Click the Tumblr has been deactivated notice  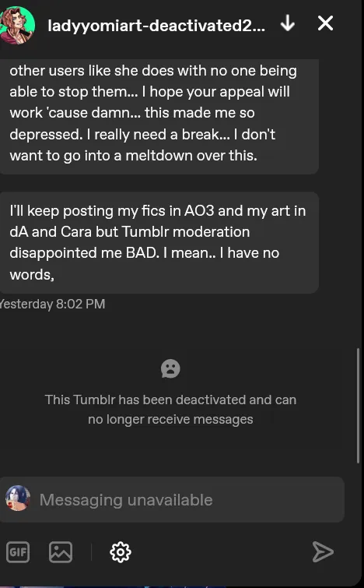170,409
